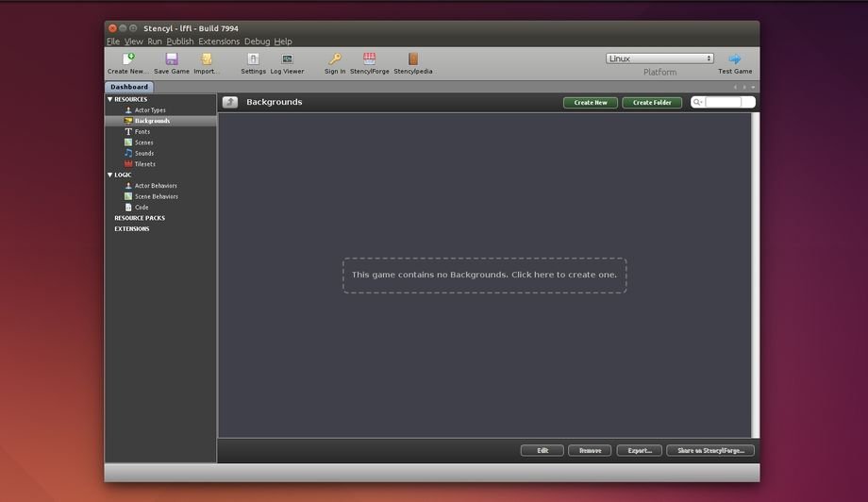This screenshot has width=868, height=502.
Task: Click the Sign In key icon
Action: tap(335, 59)
